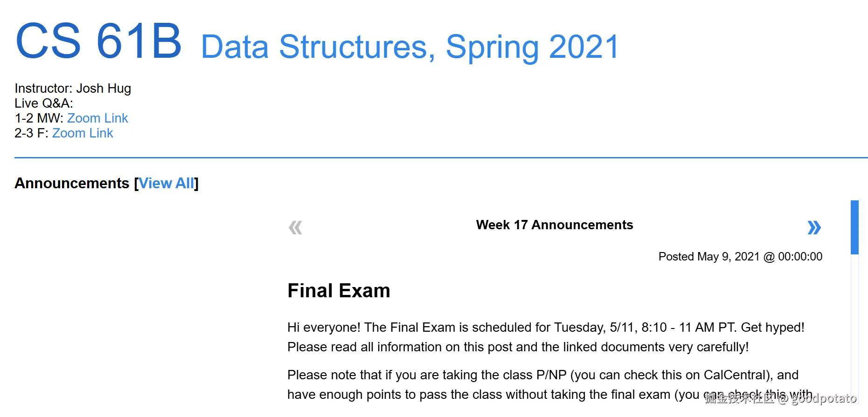This screenshot has height=417, width=868.
Task: Click the goodpotato watermark text
Action: point(824,398)
